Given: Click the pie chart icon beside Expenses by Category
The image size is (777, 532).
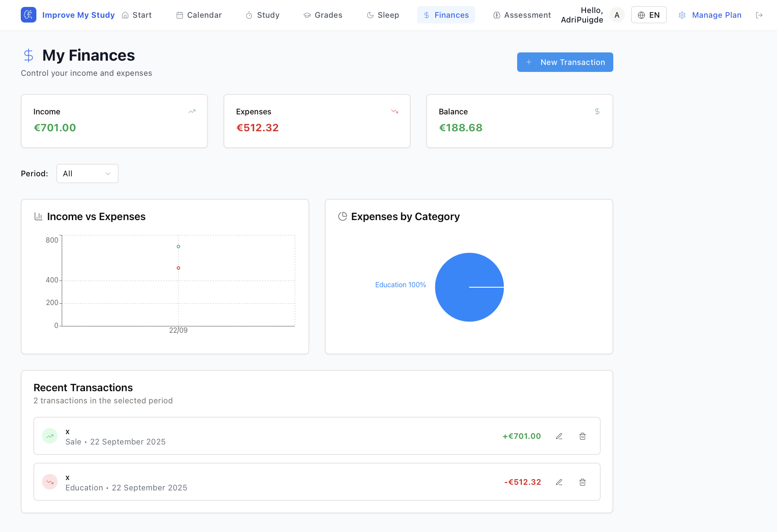Looking at the screenshot, I should [343, 216].
